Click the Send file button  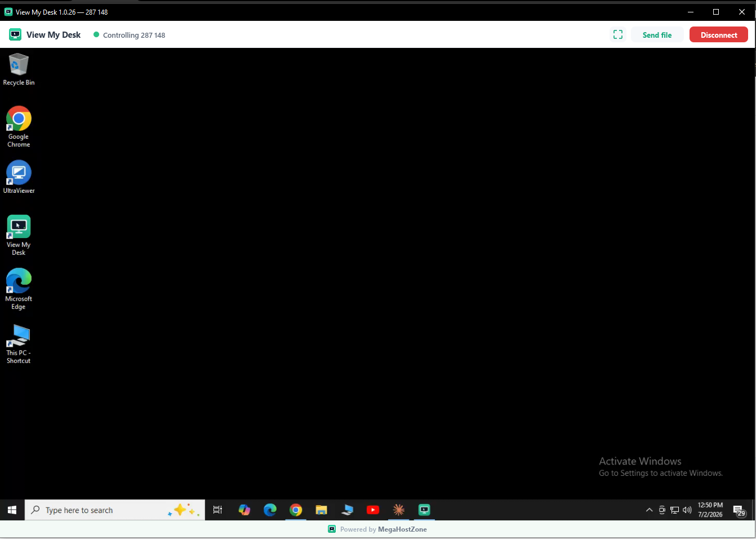pyautogui.click(x=657, y=35)
